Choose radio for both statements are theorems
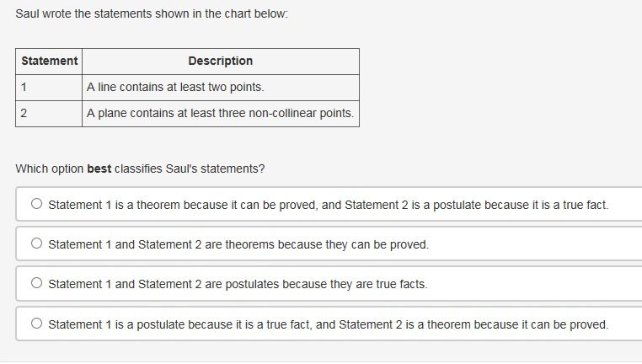 pos(36,244)
